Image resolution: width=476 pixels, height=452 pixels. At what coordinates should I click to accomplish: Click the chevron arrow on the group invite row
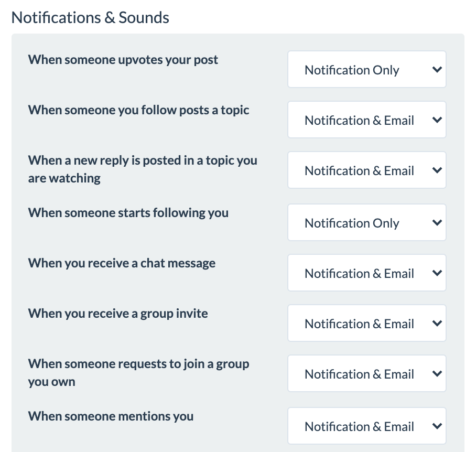[437, 324]
